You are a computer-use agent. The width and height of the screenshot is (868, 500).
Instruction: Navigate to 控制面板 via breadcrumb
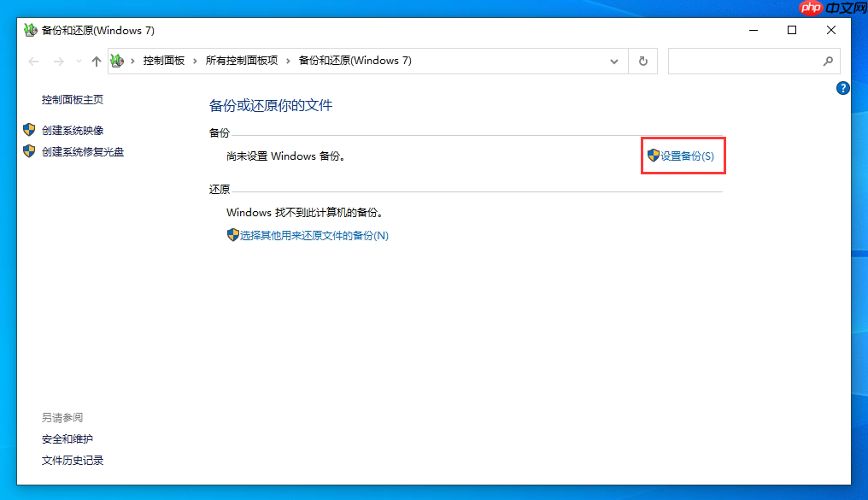tap(163, 61)
